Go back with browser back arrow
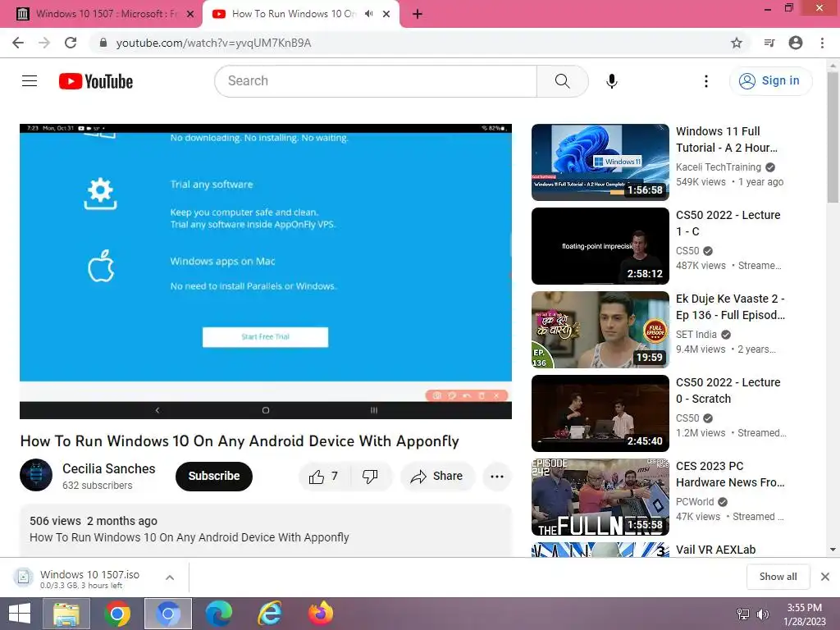840x630 pixels. click(x=18, y=43)
